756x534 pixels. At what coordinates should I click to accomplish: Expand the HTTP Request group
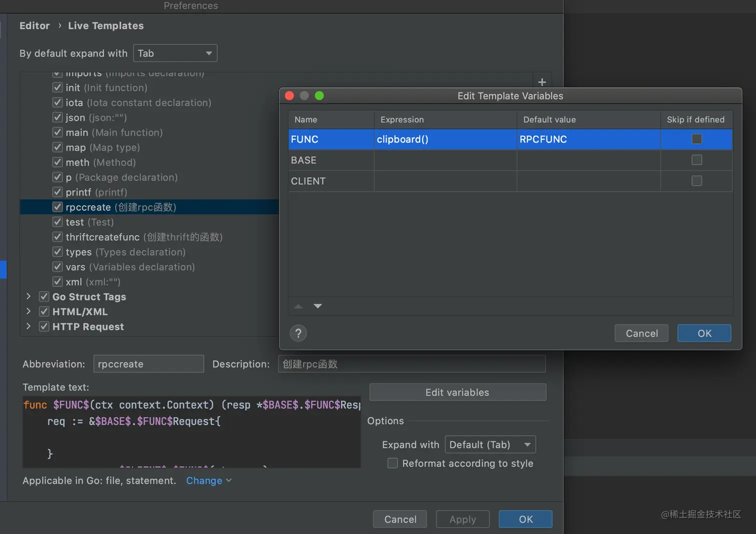pos(28,327)
